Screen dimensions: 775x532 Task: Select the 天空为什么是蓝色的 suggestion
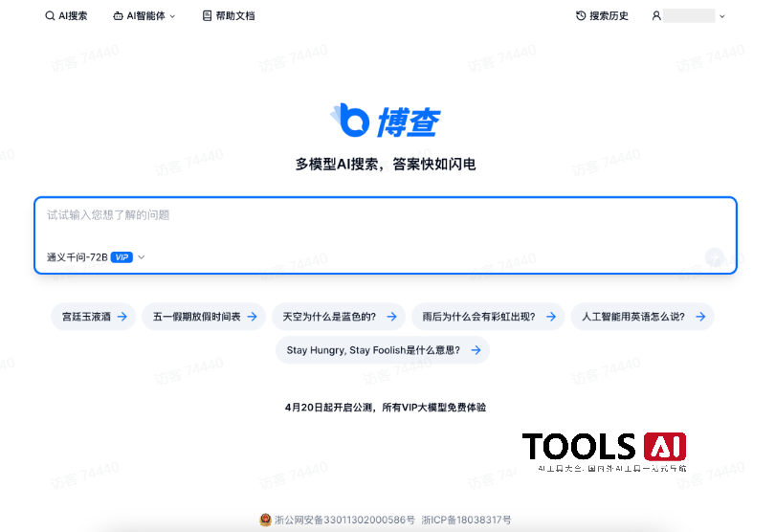333,317
